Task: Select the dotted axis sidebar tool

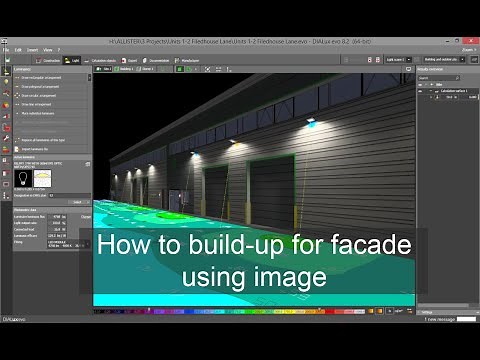Action: tap(6, 196)
